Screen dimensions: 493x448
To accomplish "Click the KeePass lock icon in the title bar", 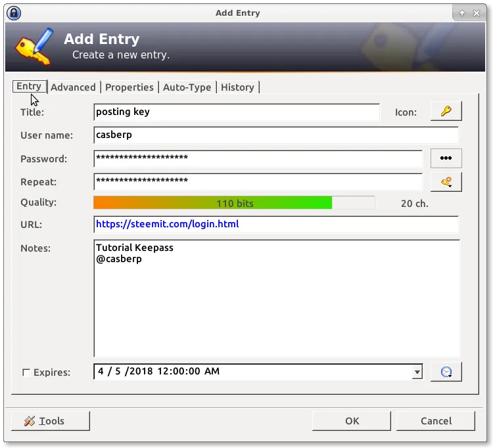I will click(14, 13).
